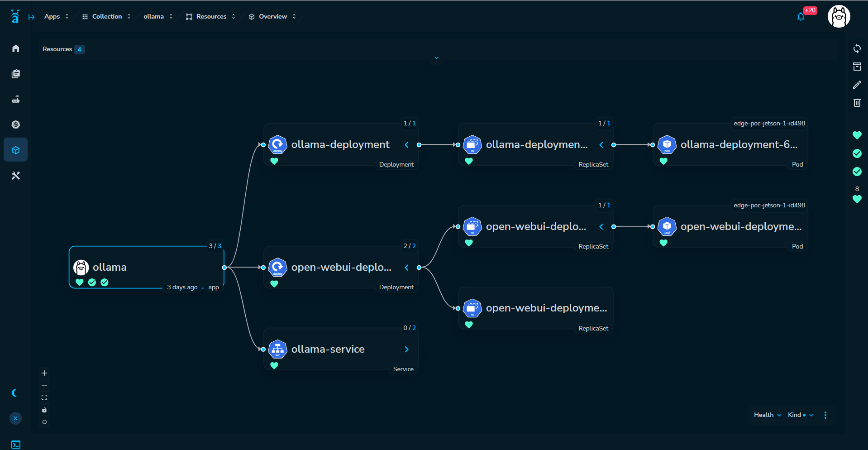Screen dimensions: 868x450
Task: Toggle the canvas interactivity lock
Action: point(44,410)
